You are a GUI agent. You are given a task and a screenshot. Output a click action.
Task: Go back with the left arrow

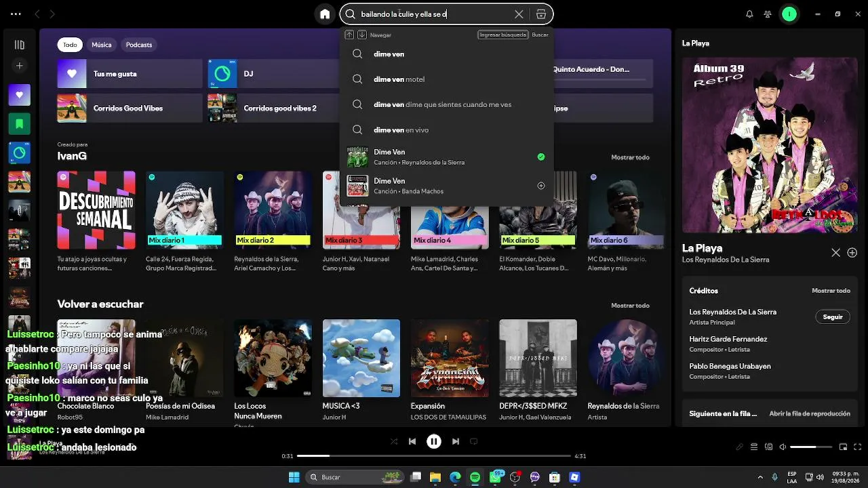tap(37, 14)
